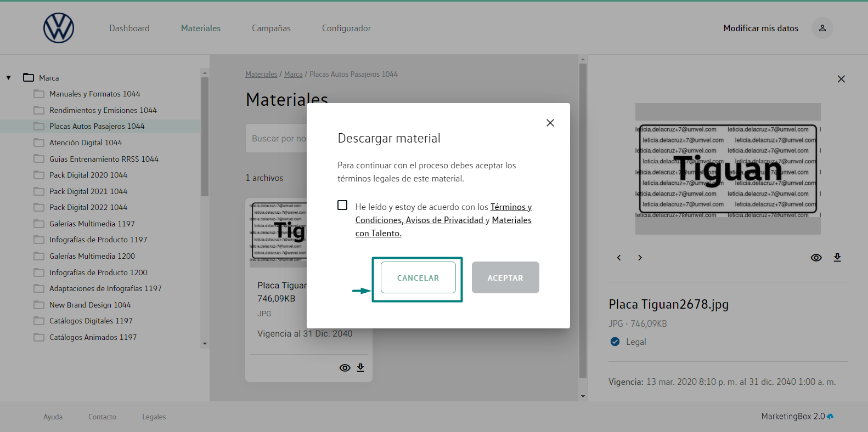Screen dimensions: 868x432
Task: Click the Placa Tiguan2678.jpg file name
Action: coord(668,304)
